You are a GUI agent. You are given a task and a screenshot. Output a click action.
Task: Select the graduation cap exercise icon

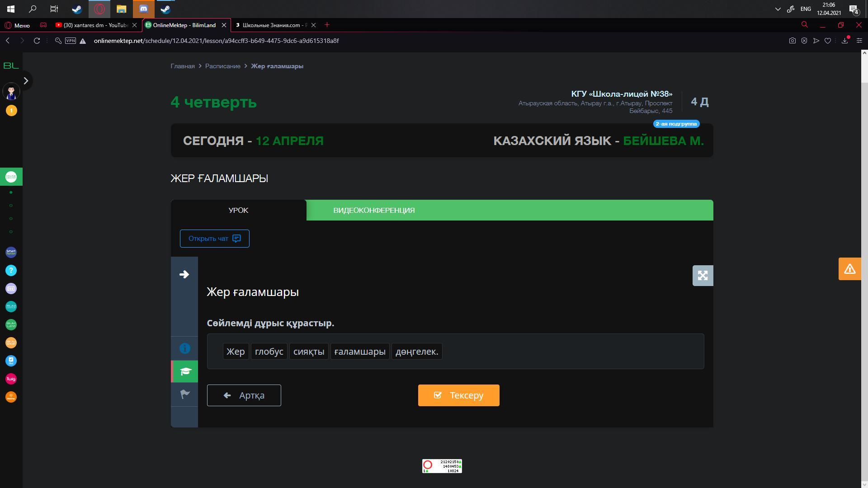(185, 371)
